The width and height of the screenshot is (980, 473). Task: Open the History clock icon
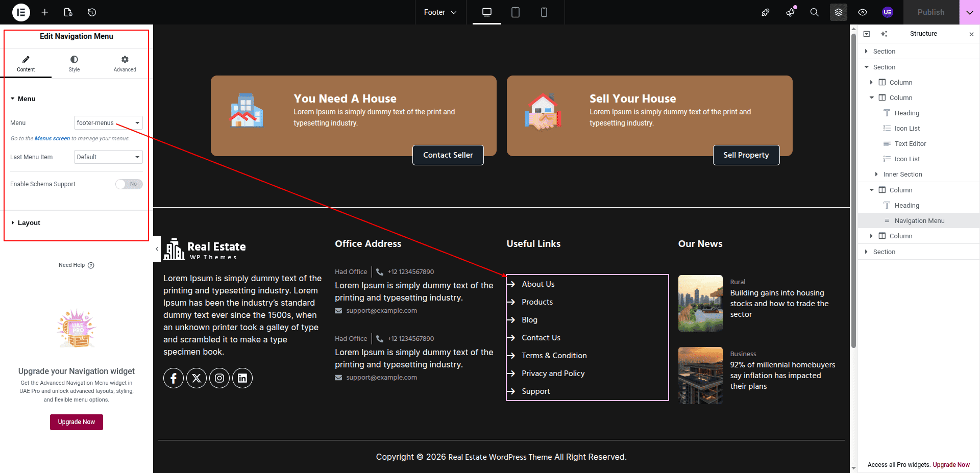92,12
